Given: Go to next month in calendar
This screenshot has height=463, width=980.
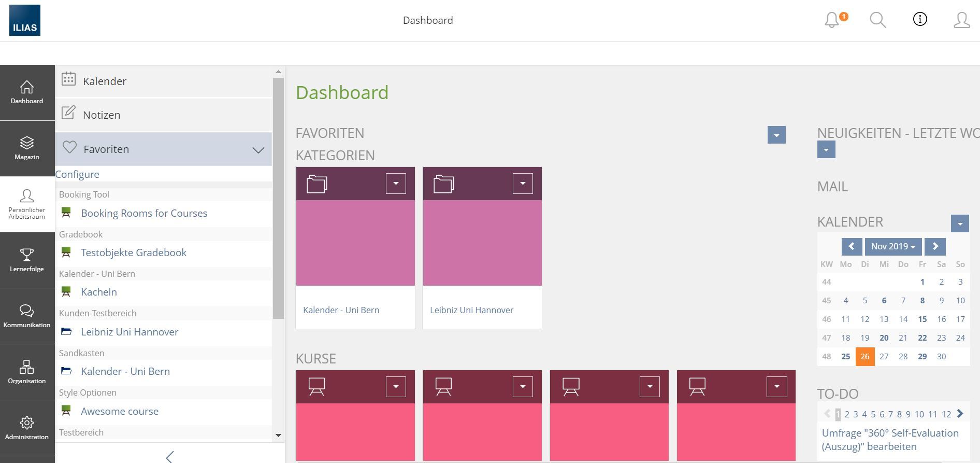Looking at the screenshot, I should pyautogui.click(x=935, y=247).
